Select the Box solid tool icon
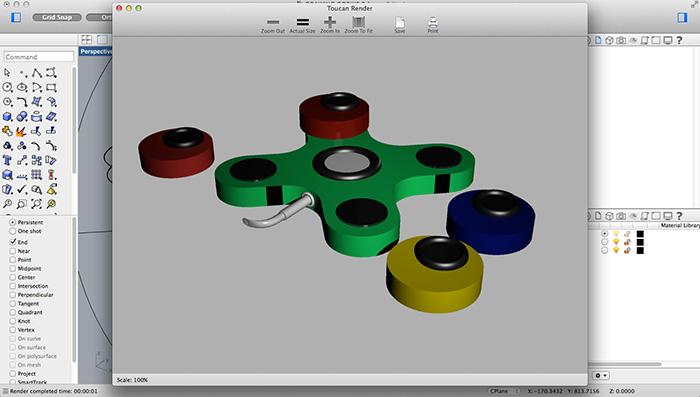Image resolution: width=700 pixels, height=397 pixels. tap(7, 117)
